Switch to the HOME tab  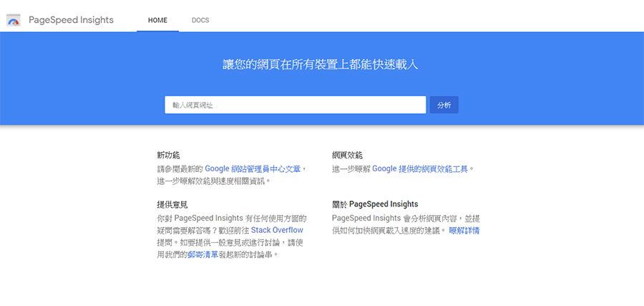pos(157,20)
